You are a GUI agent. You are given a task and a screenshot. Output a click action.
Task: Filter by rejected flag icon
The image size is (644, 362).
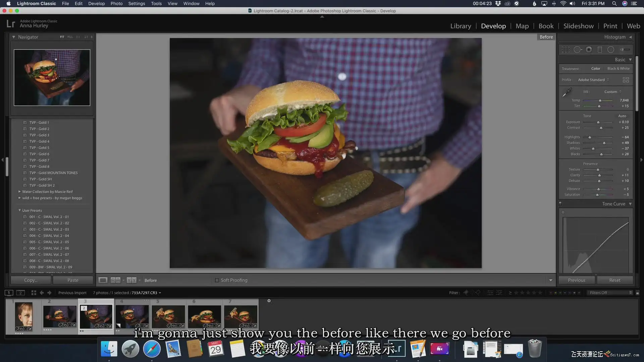click(478, 293)
